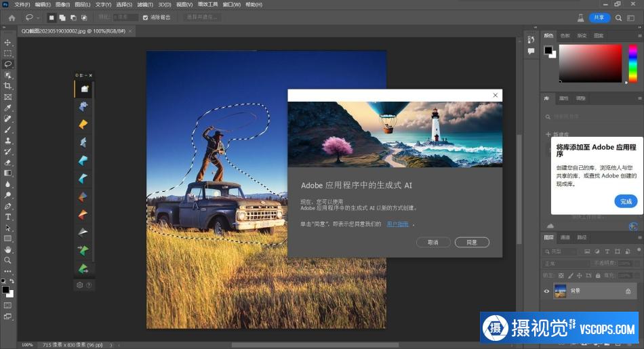Viewport: 644px width, 349px height.
Task: Toggle the 消除锯齿 anti-alias checkbox
Action: tap(145, 18)
